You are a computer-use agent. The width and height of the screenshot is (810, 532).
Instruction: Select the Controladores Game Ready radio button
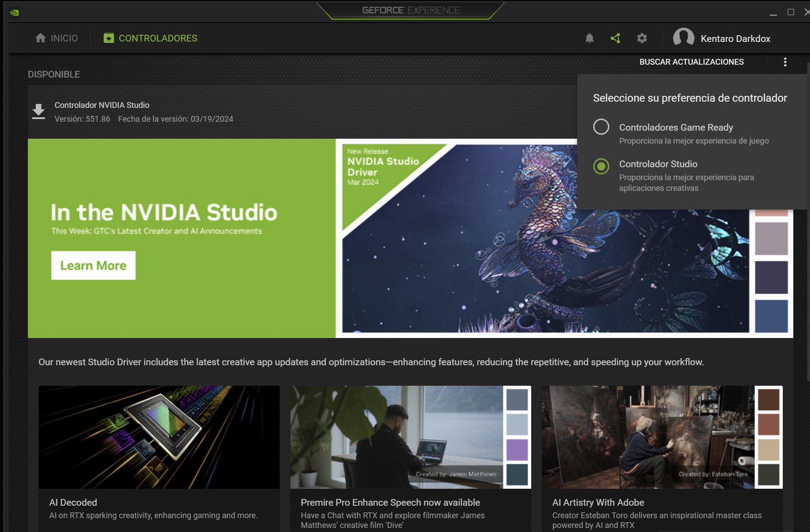(x=601, y=127)
